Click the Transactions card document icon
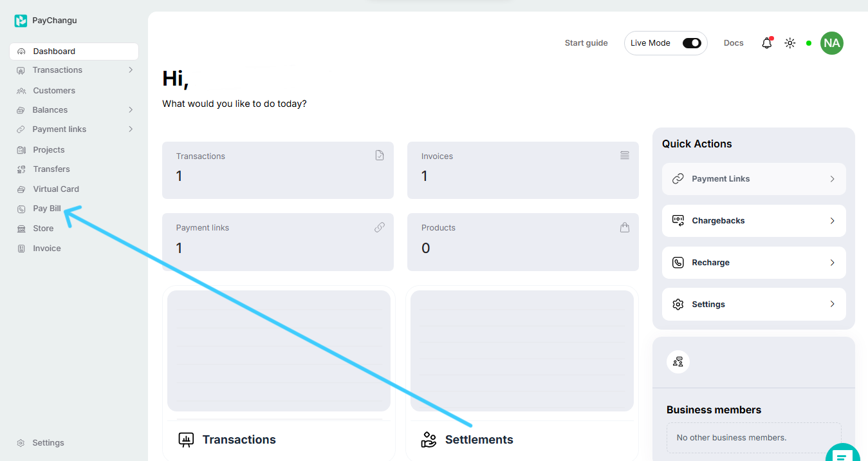This screenshot has height=461, width=868. 380,155
